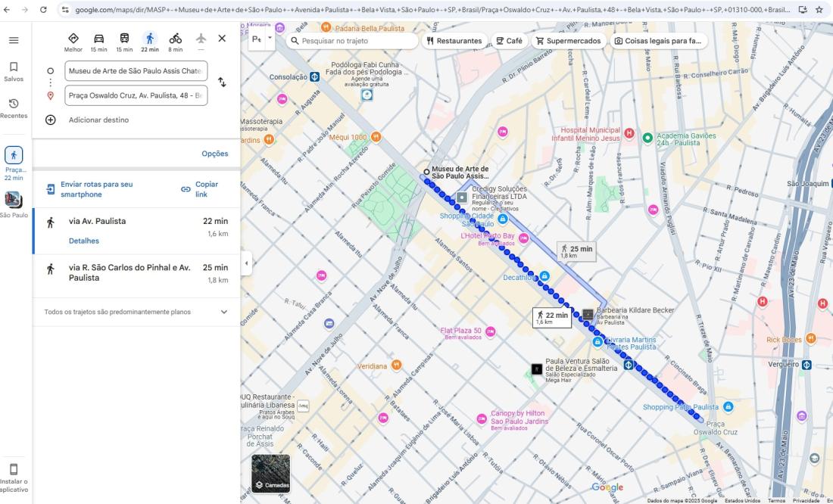833x504 pixels.
Task: Click Veridiana restaurant pin
Action: (396, 365)
